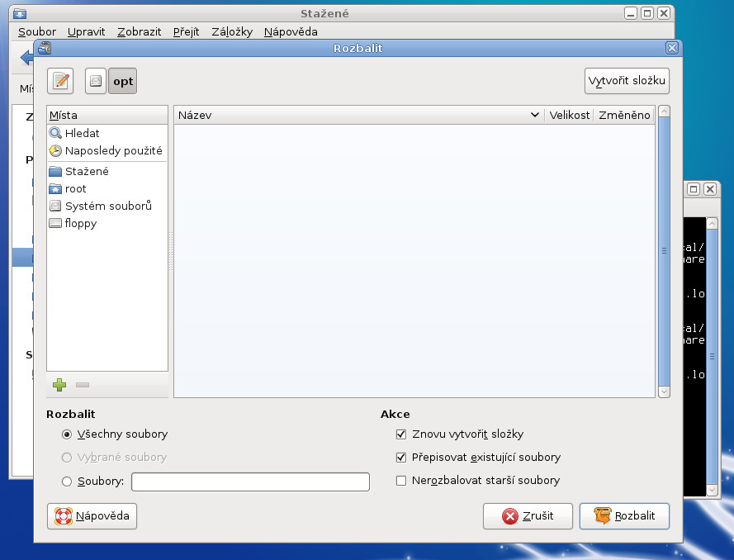Click the Nápověda help button in dialog
This screenshot has width=734, height=560.
[92, 516]
